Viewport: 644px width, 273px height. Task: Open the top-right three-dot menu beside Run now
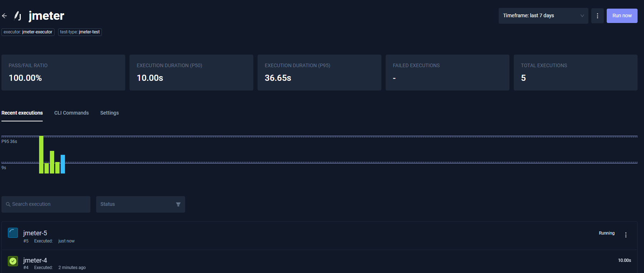[597, 16]
